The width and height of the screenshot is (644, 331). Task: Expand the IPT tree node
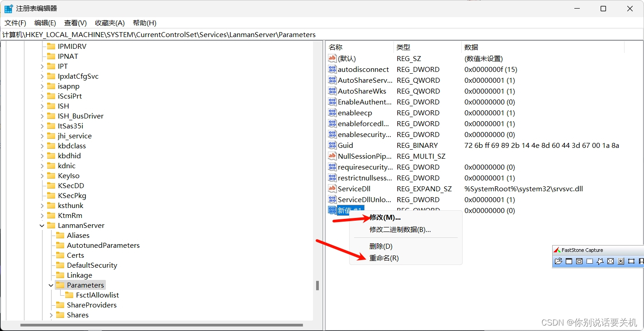pos(42,66)
